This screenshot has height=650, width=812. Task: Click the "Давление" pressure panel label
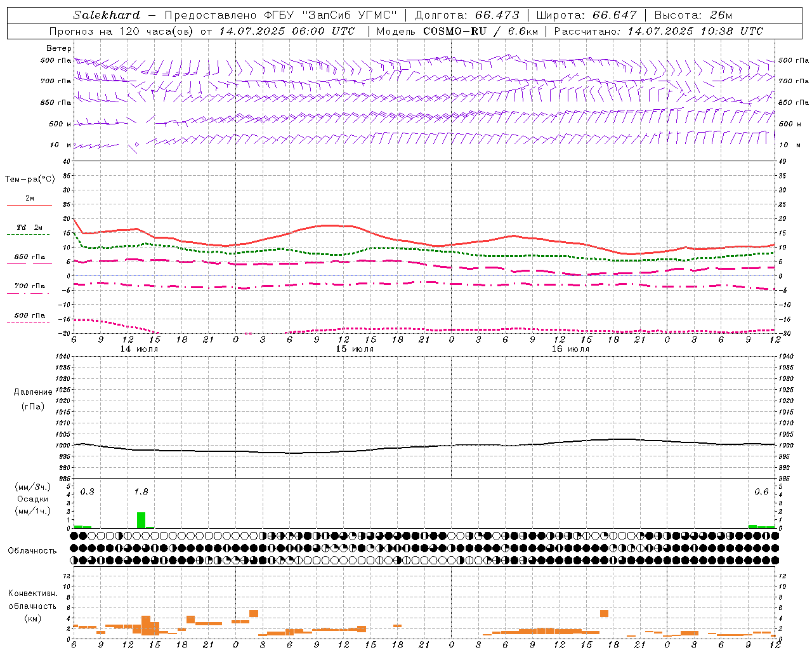(33, 392)
